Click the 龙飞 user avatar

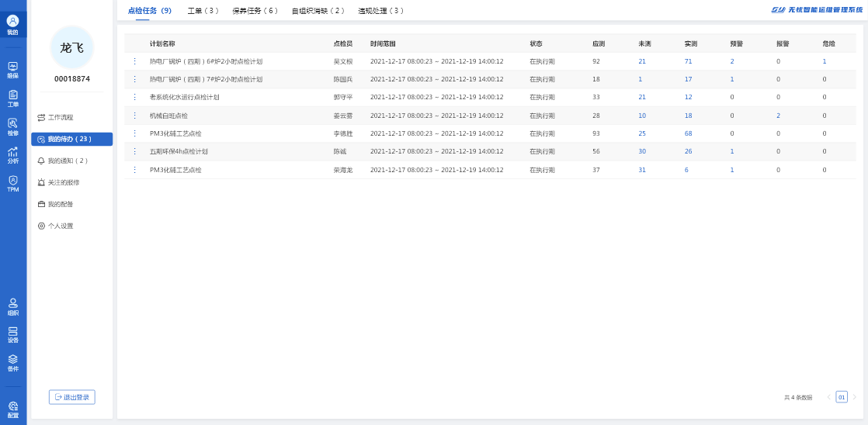(x=71, y=47)
